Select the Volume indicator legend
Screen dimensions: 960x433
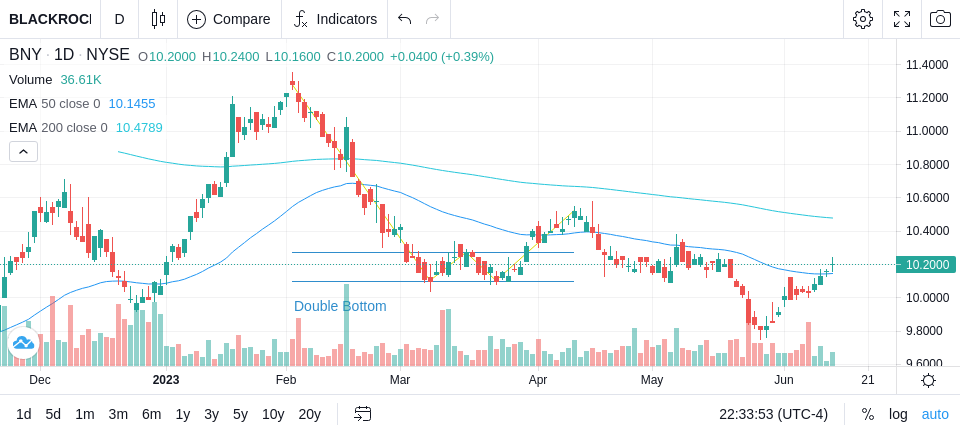pos(31,80)
